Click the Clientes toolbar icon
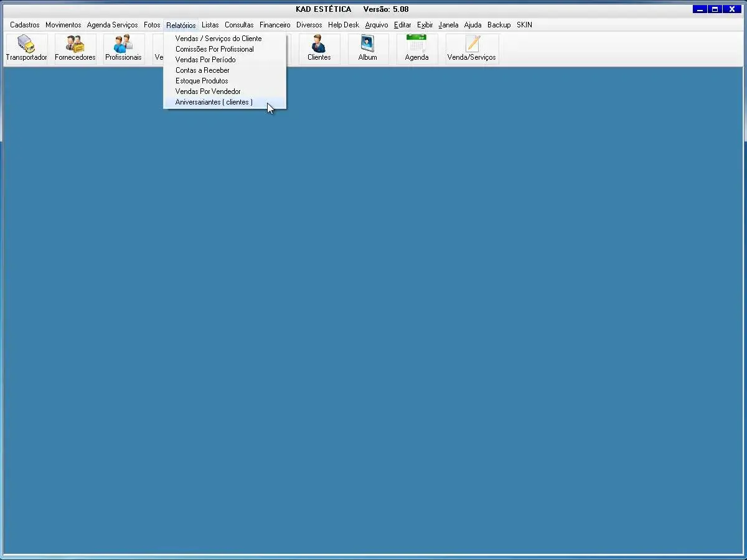 coord(319,49)
